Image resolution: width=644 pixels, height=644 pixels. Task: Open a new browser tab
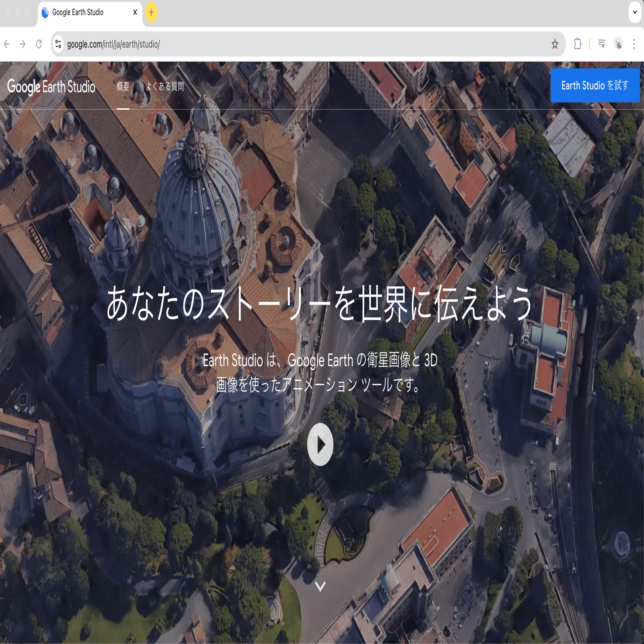point(151,12)
